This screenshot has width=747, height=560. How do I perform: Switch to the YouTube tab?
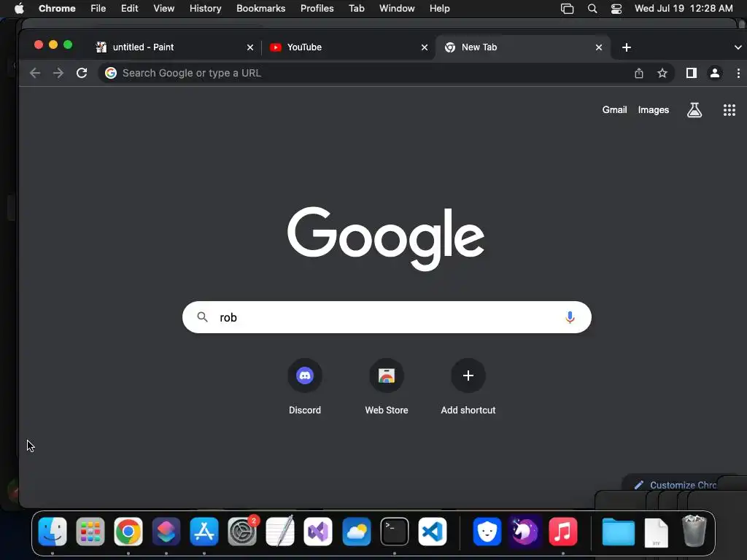click(348, 47)
